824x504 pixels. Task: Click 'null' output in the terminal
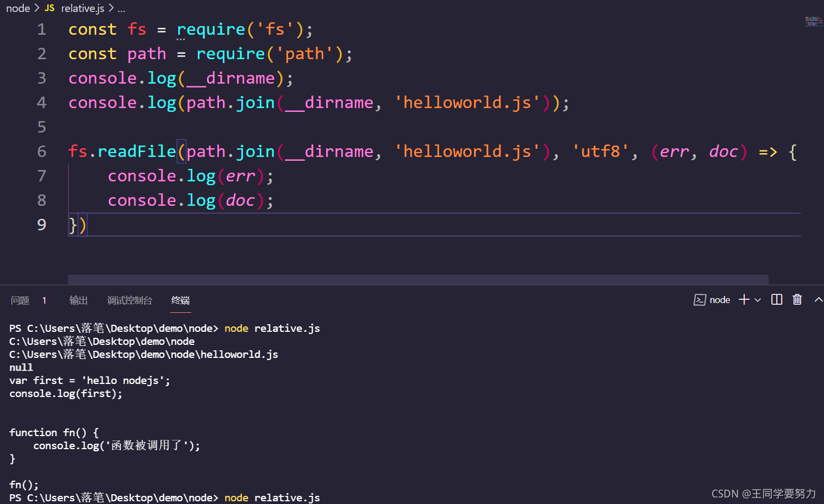click(x=21, y=368)
